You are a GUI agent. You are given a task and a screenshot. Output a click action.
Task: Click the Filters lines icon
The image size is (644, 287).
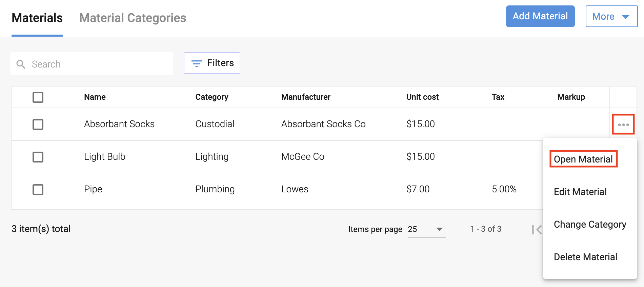197,63
